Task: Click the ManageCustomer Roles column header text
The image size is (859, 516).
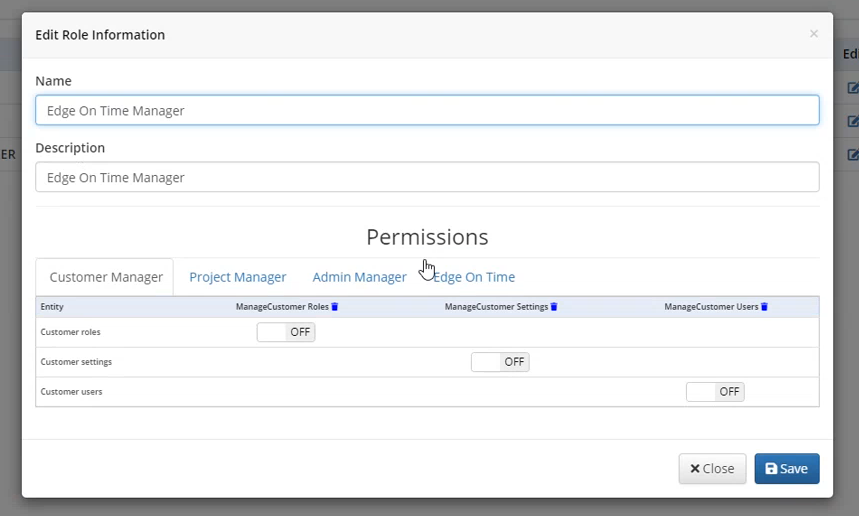Action: tap(282, 307)
